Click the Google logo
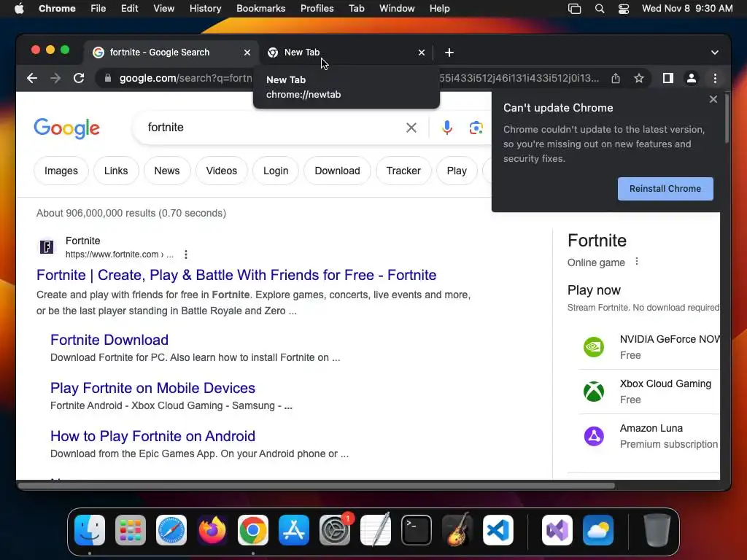Screen dimensions: 747x560 (x=66, y=128)
